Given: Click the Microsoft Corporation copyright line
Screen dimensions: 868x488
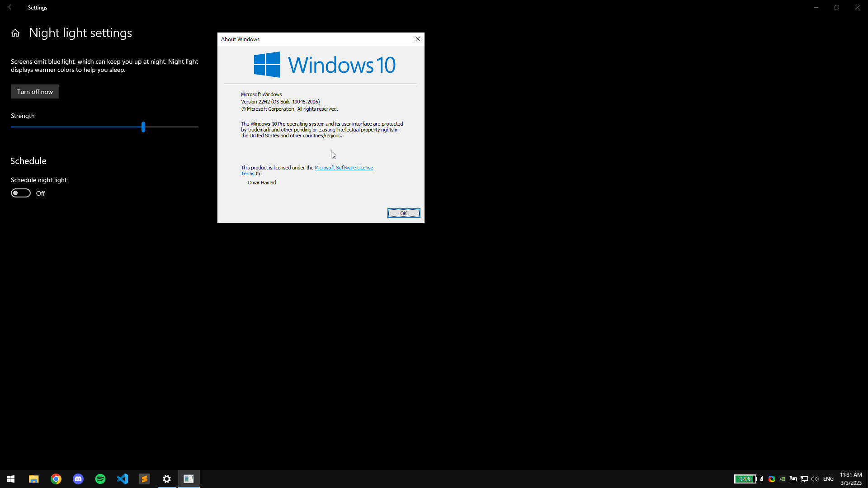Looking at the screenshot, I should tap(289, 109).
